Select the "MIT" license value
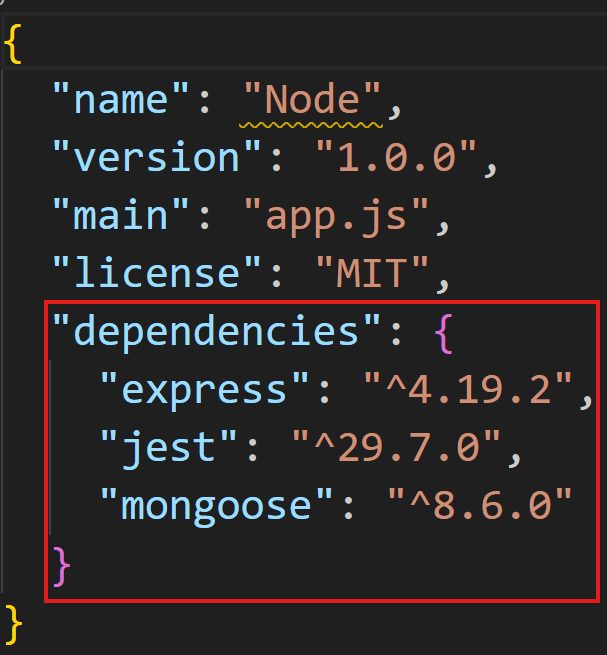The image size is (607, 655). [372, 273]
